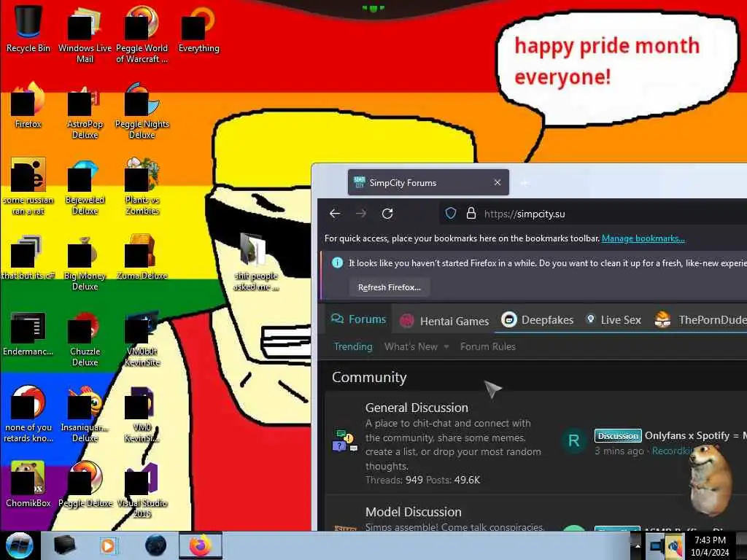Open the tracking protection shield icon
This screenshot has width=747, height=560.
tap(451, 214)
